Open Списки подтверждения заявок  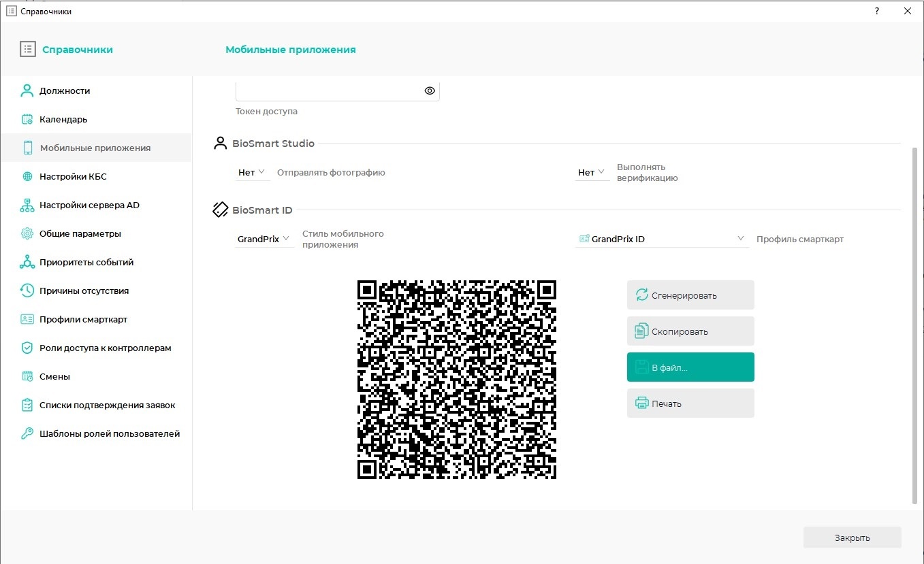point(96,405)
